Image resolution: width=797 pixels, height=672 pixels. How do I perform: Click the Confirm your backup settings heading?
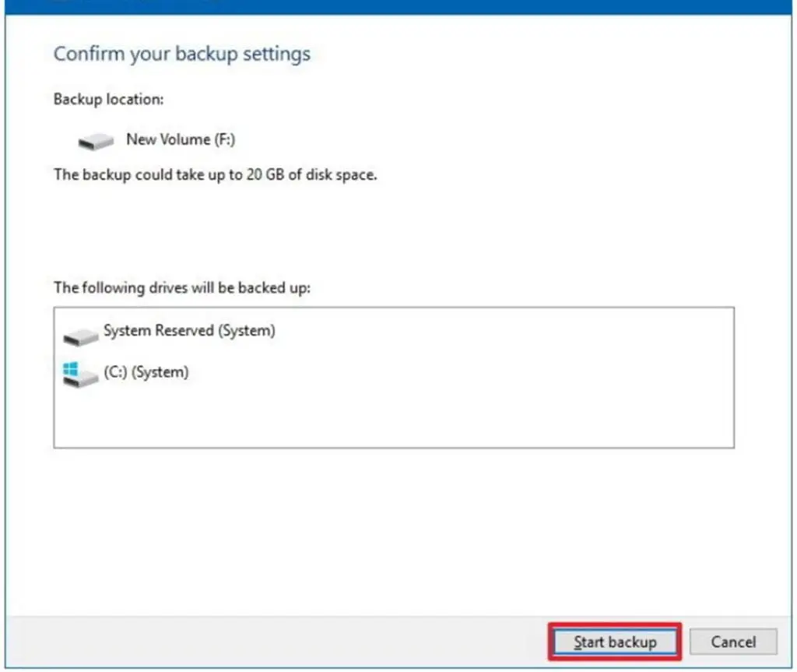click(x=181, y=55)
